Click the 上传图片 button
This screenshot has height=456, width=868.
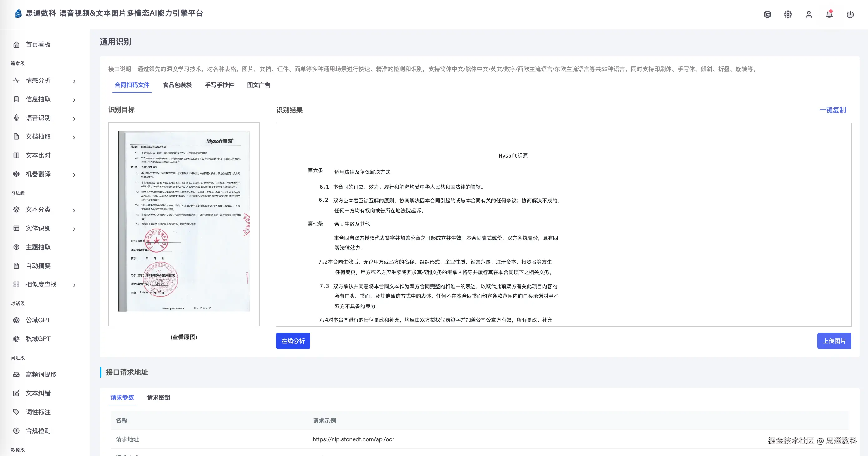click(834, 341)
